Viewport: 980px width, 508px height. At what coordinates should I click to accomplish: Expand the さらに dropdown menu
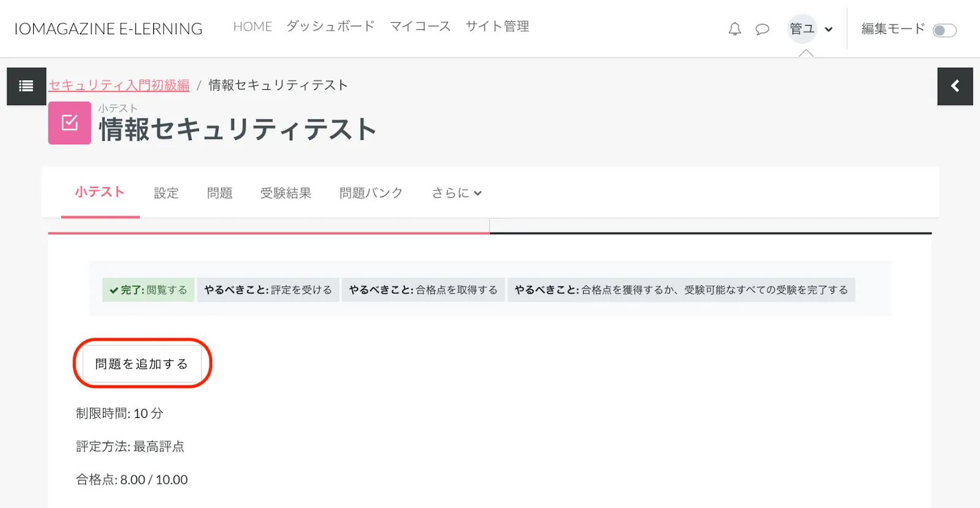pyautogui.click(x=456, y=193)
